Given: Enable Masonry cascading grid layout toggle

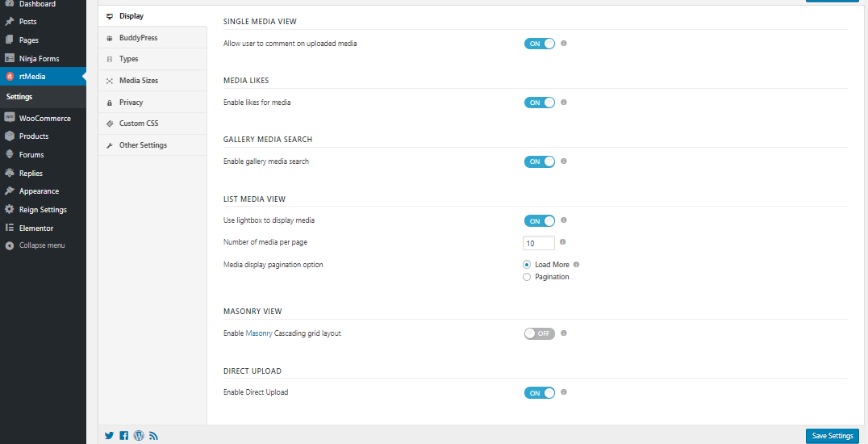Looking at the screenshot, I should point(539,333).
